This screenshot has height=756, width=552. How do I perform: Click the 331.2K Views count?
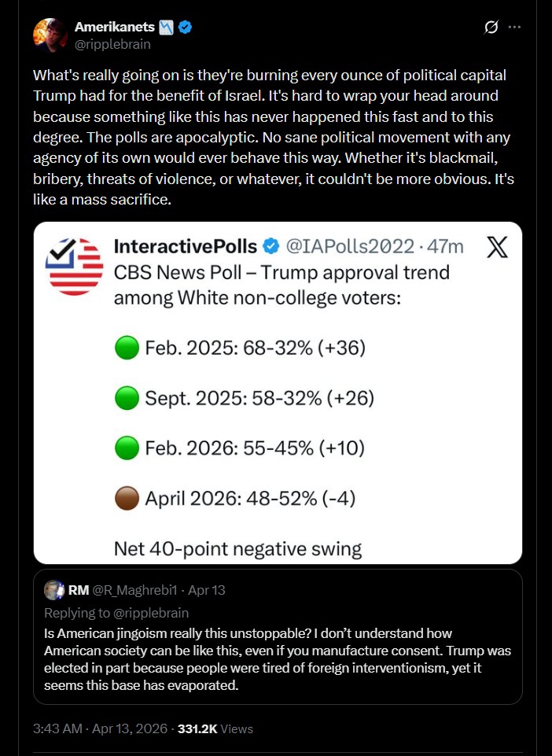[x=215, y=728]
